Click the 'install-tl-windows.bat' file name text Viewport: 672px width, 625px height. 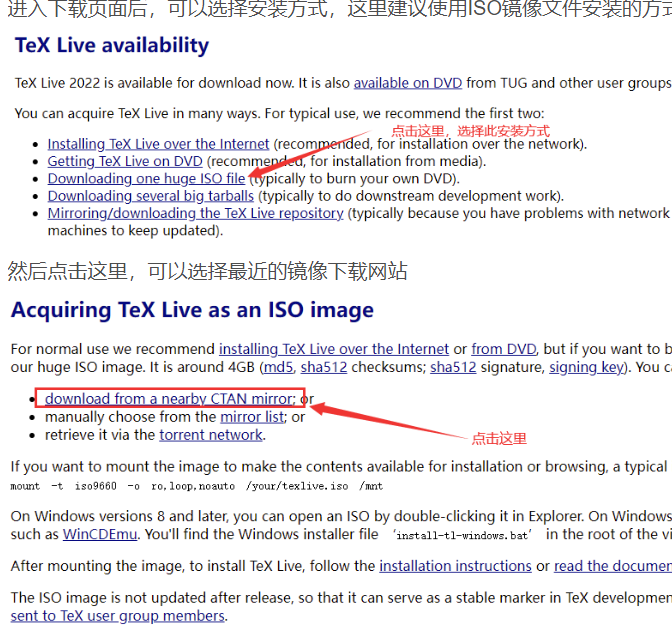pos(462,535)
